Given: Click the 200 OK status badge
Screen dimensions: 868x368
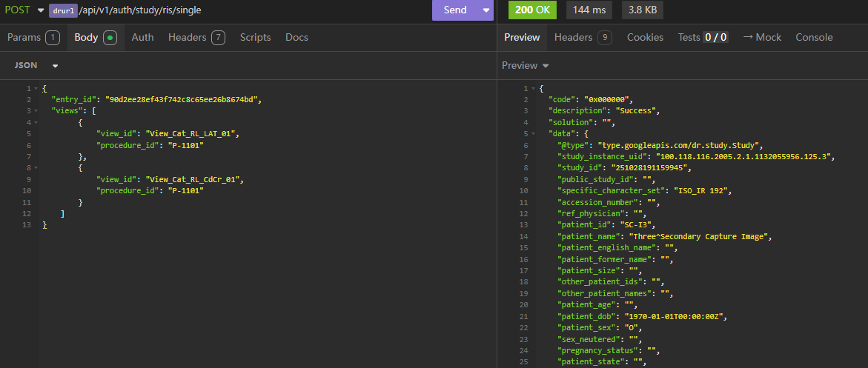Looking at the screenshot, I should 533,10.
